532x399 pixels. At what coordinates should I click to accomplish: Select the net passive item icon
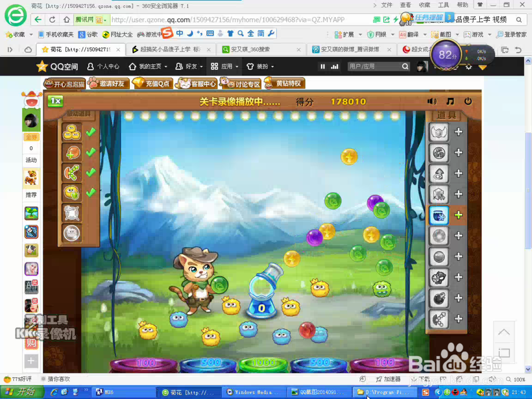pos(72,213)
